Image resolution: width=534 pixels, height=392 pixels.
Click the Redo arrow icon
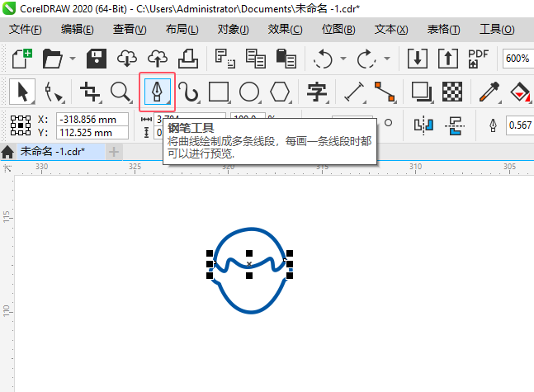pyautogui.click(x=366, y=59)
